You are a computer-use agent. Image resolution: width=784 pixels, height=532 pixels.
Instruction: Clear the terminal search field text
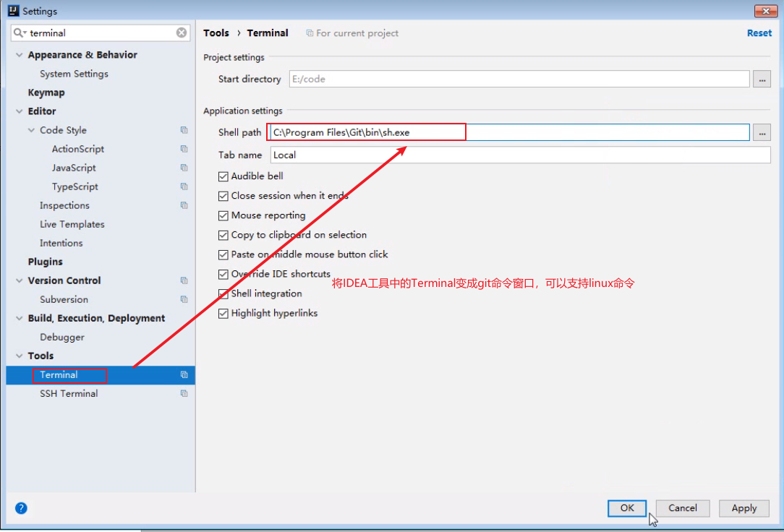click(x=182, y=33)
